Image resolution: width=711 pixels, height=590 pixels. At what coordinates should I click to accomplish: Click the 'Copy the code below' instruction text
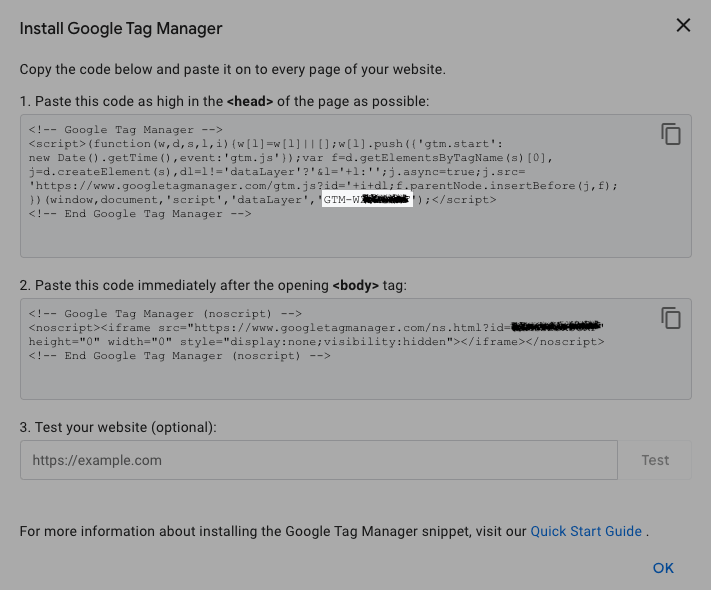point(233,69)
